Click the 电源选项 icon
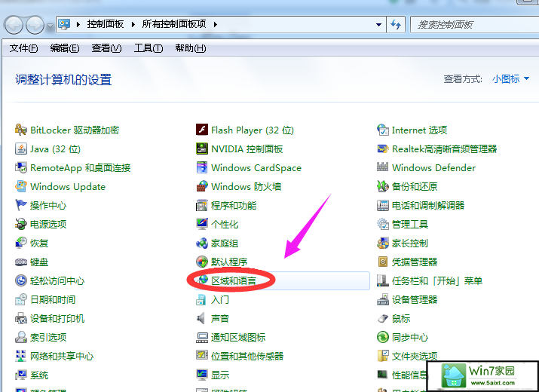This screenshot has height=392, width=539. click(x=20, y=224)
